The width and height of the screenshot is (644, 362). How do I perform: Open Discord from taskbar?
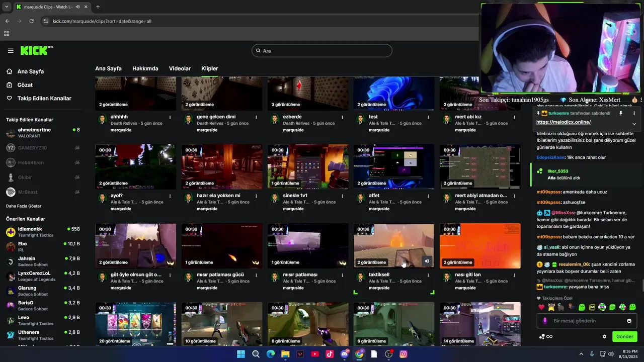(345, 354)
